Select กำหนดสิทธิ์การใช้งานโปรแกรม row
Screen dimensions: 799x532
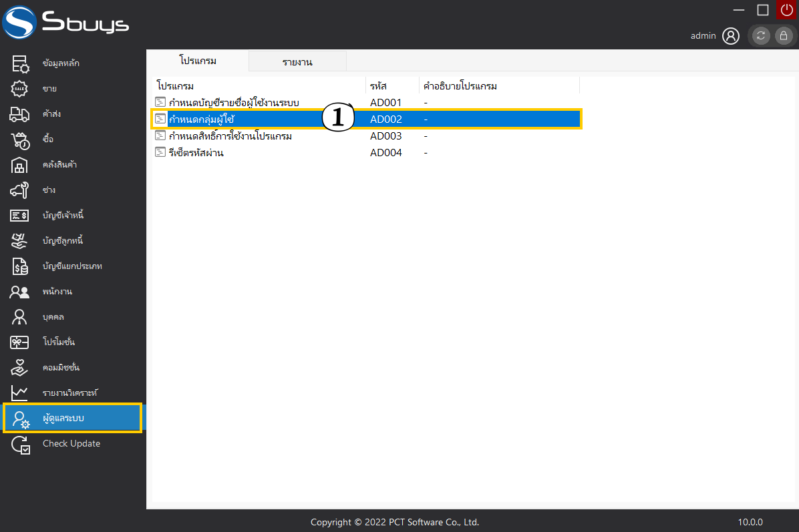coord(230,136)
